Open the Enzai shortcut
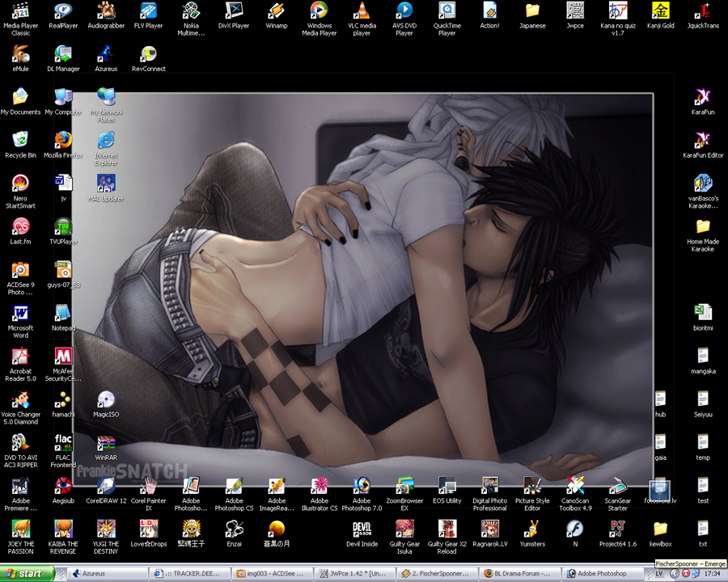The width and height of the screenshot is (728, 582). 234,533
